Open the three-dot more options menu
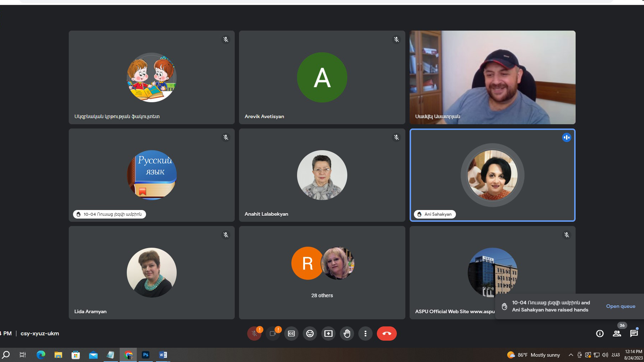The width and height of the screenshot is (644, 362). coord(365,334)
